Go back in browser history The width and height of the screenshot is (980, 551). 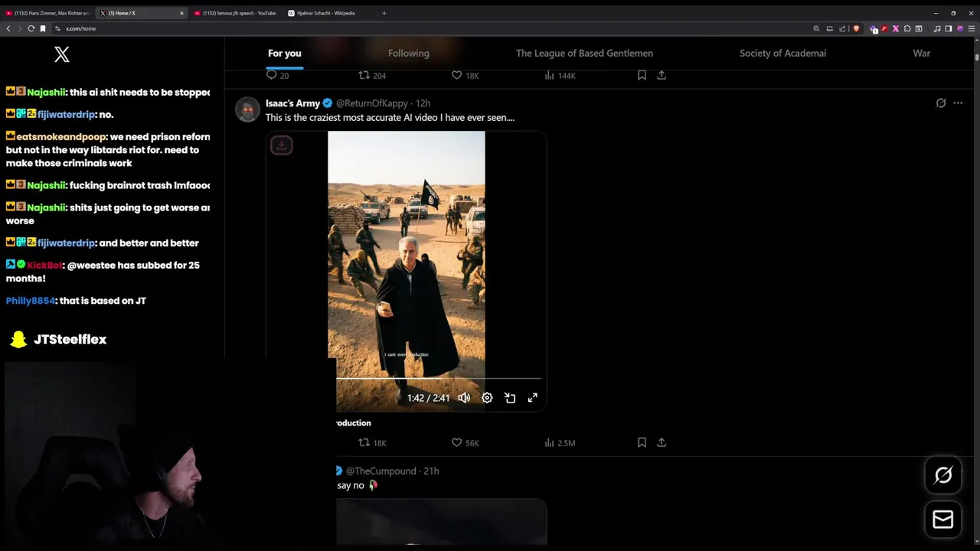[x=8, y=28]
